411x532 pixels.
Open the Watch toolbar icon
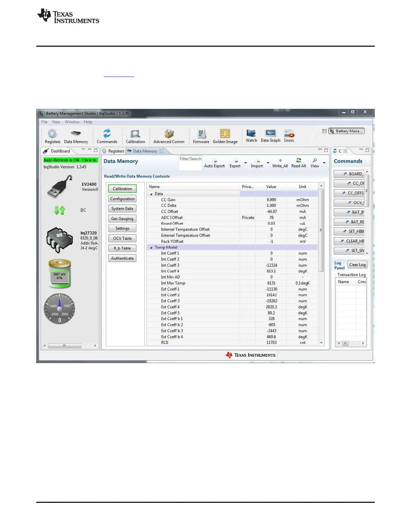[x=251, y=133]
